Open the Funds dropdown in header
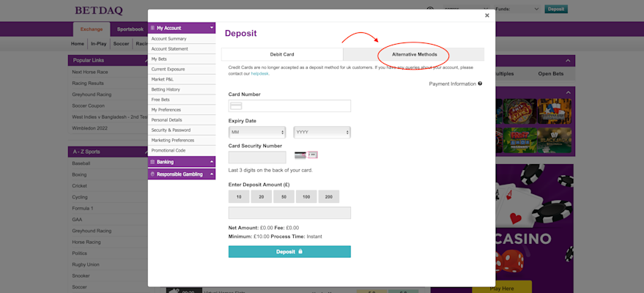Image resolution: width=644 pixels, height=293 pixels. click(x=518, y=9)
